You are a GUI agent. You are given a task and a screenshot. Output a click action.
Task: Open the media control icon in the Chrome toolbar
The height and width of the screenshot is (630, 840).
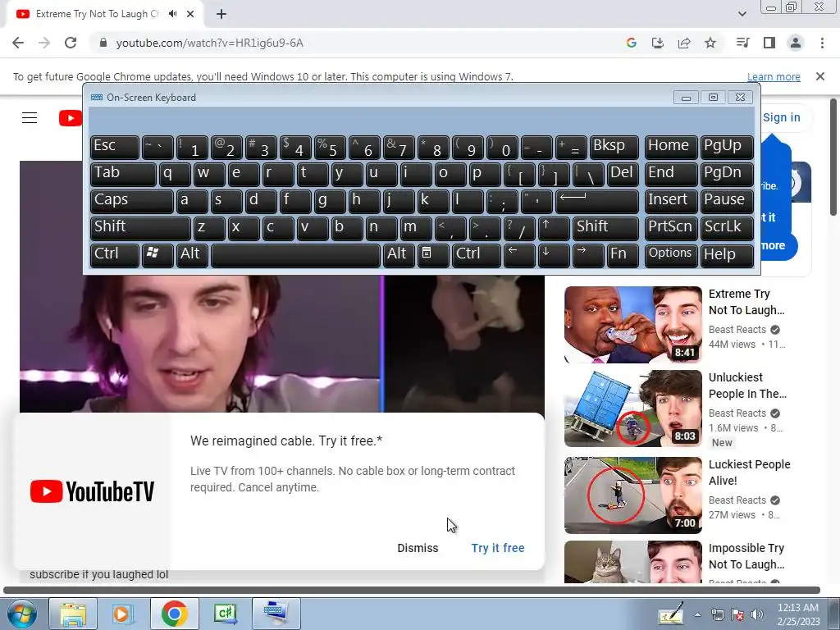coord(742,43)
